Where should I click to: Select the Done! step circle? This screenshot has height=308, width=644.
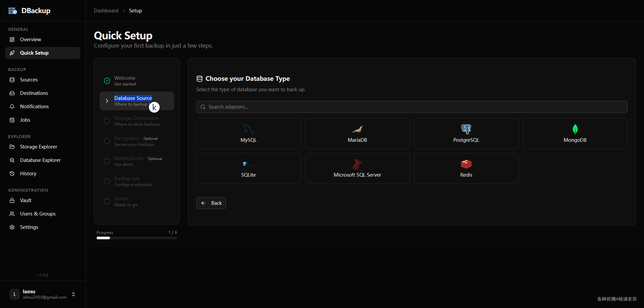(107, 201)
